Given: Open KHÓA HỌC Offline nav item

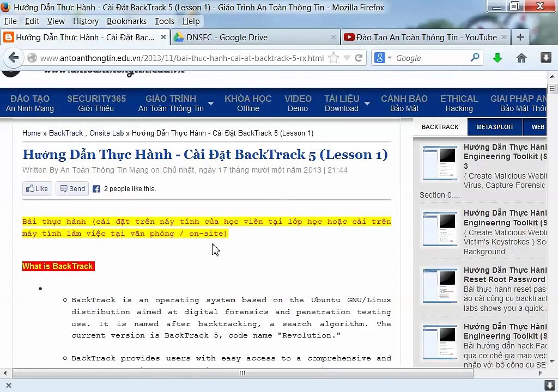Looking at the screenshot, I should [x=248, y=103].
